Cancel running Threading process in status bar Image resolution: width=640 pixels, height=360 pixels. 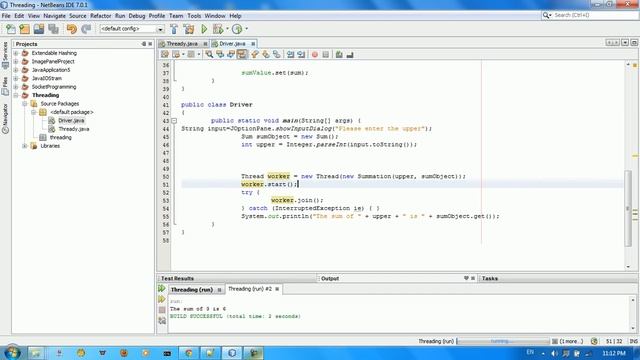tap(555, 341)
